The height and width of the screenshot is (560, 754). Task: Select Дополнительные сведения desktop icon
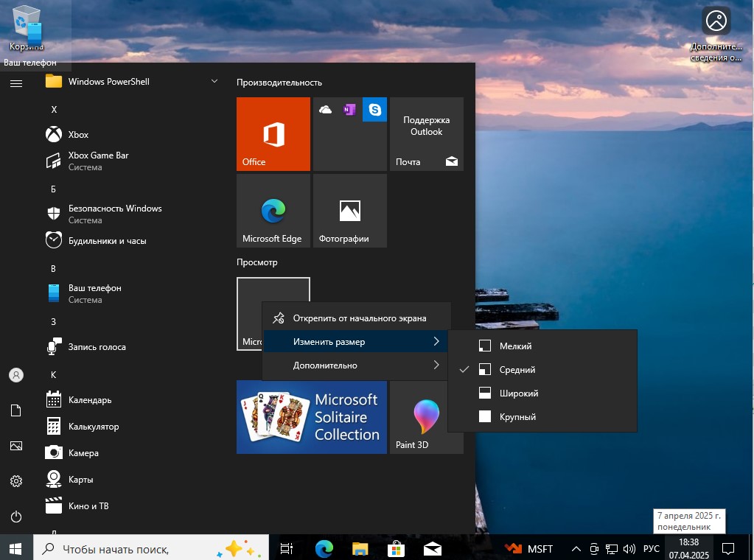pyautogui.click(x=716, y=34)
